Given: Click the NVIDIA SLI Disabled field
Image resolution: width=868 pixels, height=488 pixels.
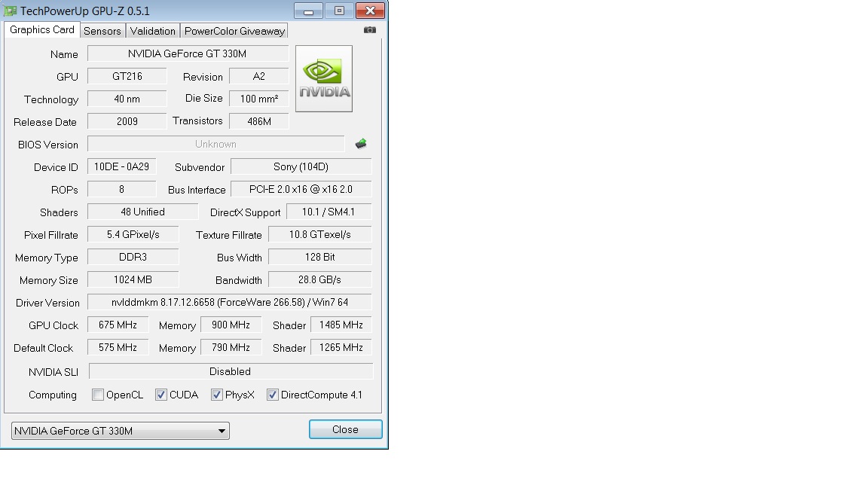Looking at the screenshot, I should 231,371.
